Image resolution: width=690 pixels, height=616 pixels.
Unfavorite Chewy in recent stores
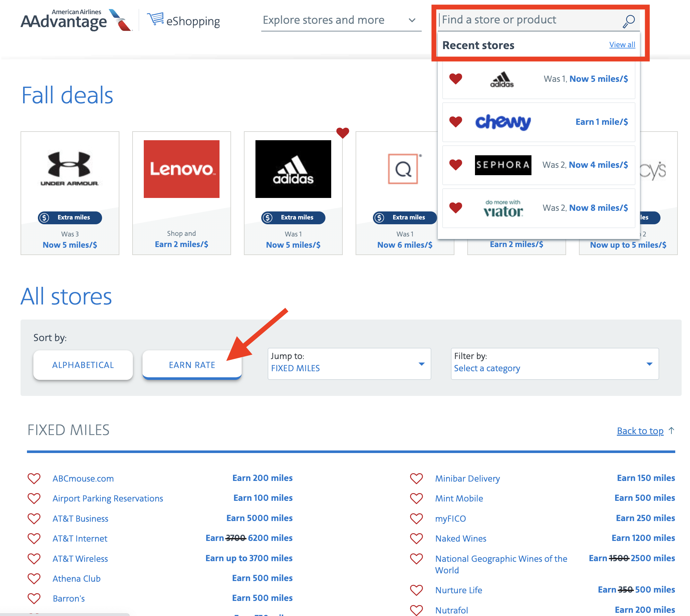[455, 122]
